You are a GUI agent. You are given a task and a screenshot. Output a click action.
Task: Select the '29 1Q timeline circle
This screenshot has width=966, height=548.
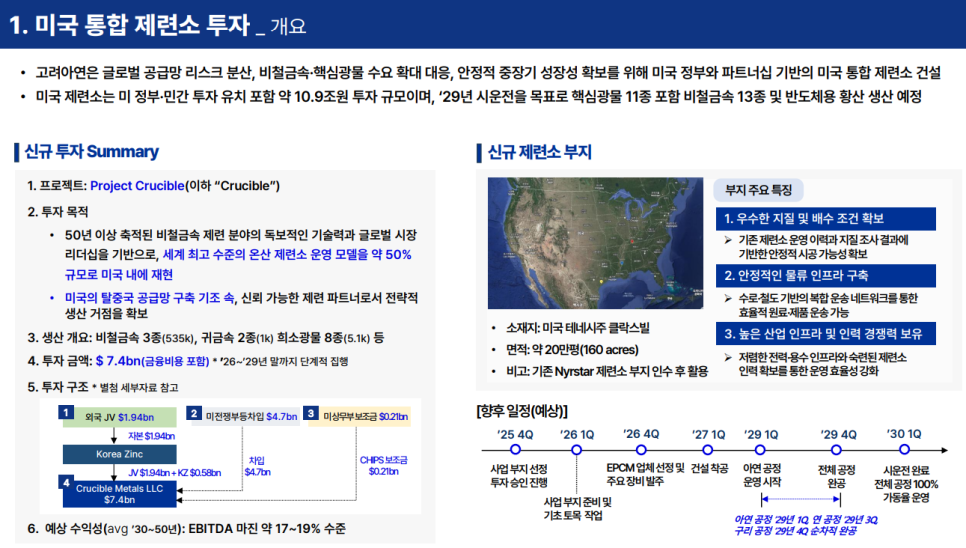click(x=762, y=451)
